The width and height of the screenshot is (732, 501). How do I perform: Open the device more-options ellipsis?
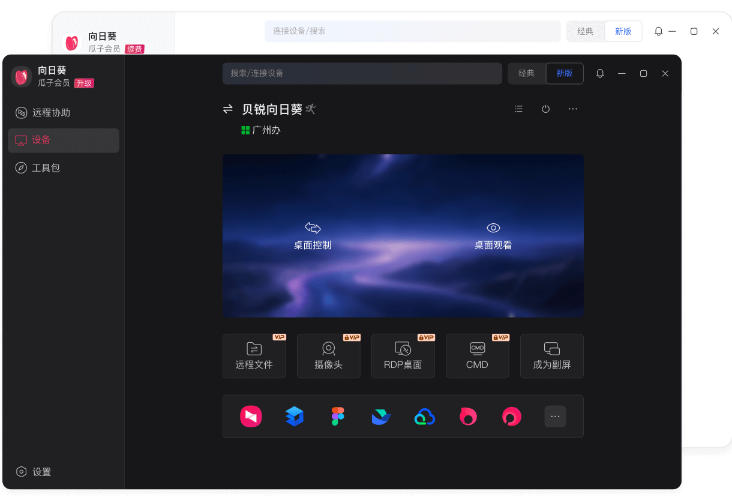[573, 109]
